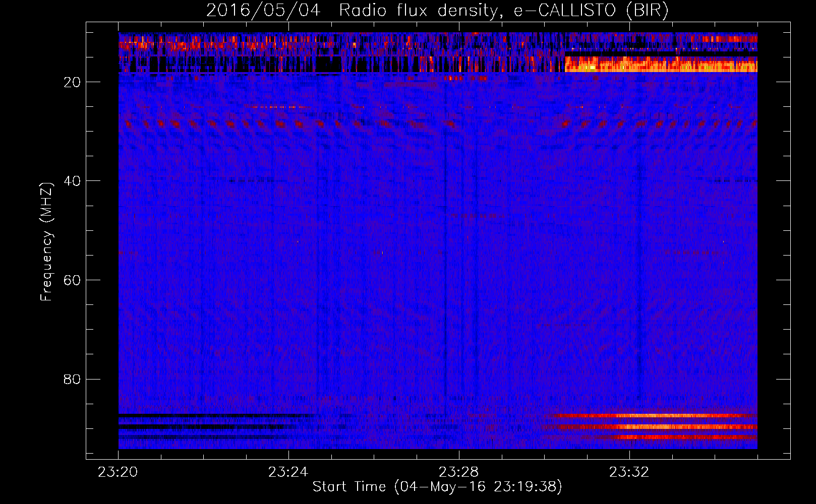
Task: Click the bright yellow burst band below 20 MHz
Action: point(661,65)
